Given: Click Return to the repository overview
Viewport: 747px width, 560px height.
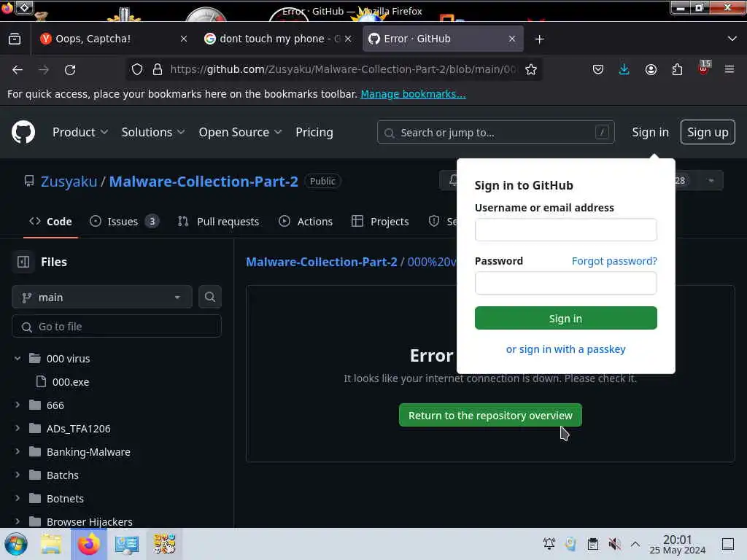Looking at the screenshot, I should pyautogui.click(x=490, y=415).
